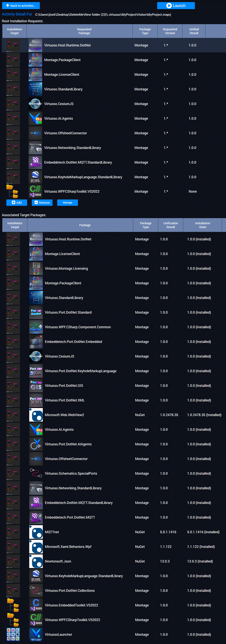226x644 pixels.
Task: Click the Unified Result column header
Action: [x=194, y=31]
